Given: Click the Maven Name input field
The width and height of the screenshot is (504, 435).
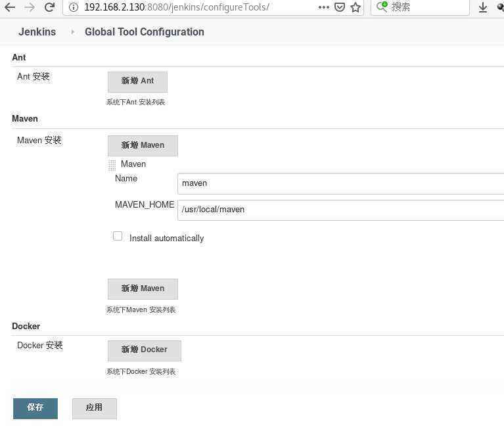Looking at the screenshot, I should 341,183.
